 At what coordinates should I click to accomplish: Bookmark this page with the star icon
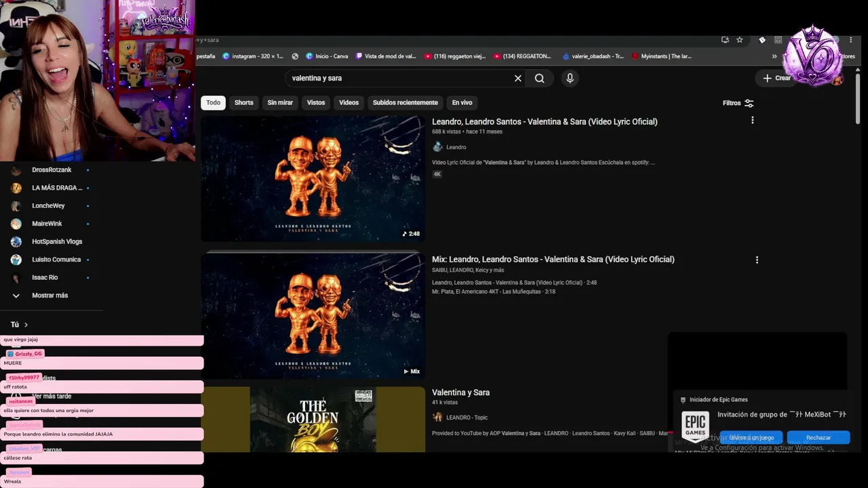pos(740,40)
